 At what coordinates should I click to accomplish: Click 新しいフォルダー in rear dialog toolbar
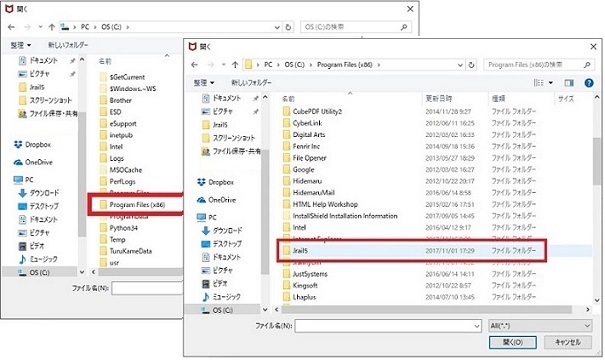click(68, 45)
